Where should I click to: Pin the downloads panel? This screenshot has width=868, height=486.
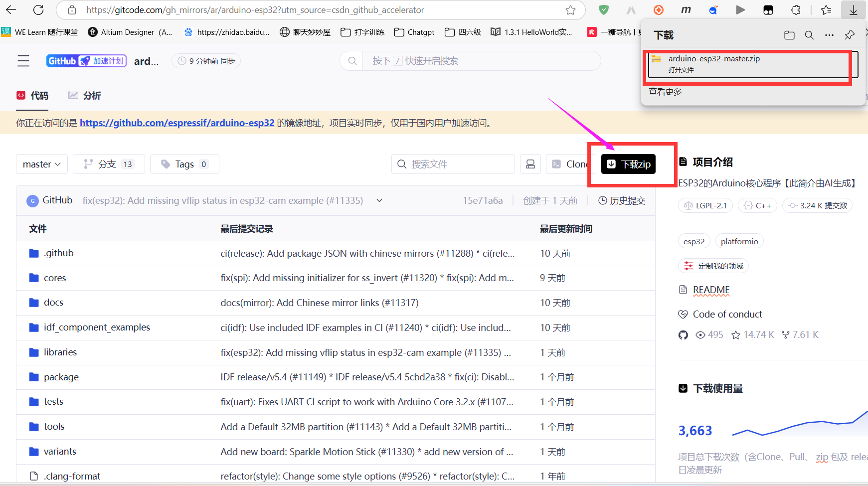tap(850, 35)
